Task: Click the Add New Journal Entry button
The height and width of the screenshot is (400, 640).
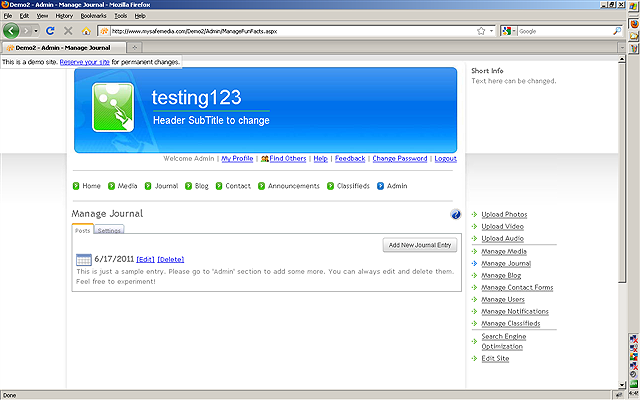Action: point(420,245)
